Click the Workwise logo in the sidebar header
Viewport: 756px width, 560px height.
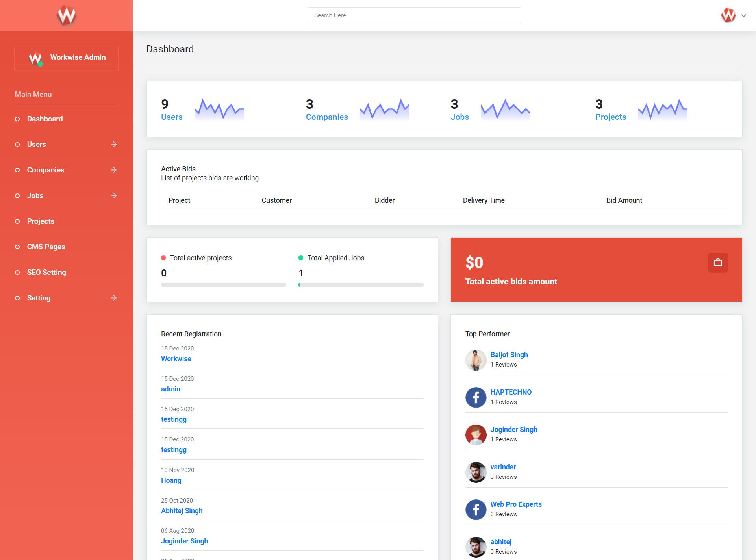coord(66,16)
